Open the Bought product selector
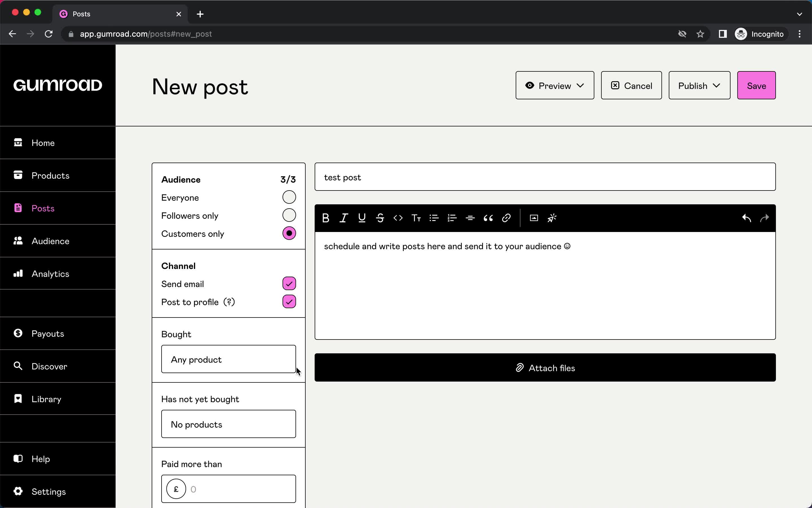 228,359
